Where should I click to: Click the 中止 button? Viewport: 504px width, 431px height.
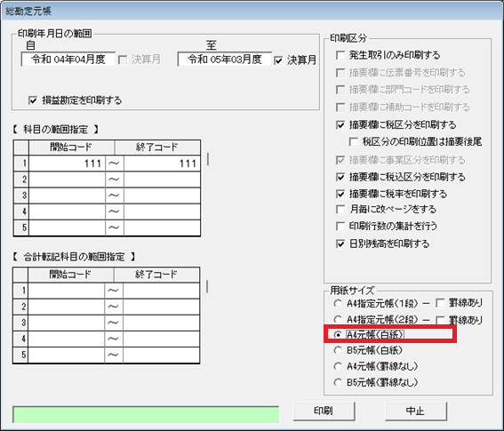coord(416,411)
